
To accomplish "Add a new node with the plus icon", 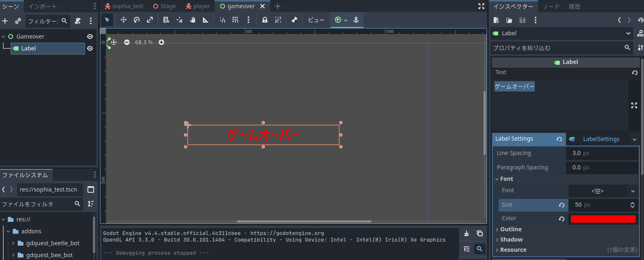I will (5, 21).
